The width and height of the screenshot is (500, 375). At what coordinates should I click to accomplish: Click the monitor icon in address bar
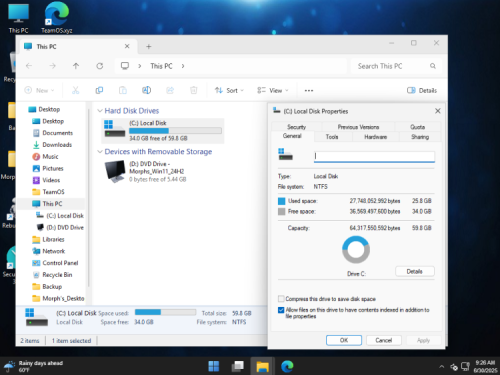coord(125,66)
